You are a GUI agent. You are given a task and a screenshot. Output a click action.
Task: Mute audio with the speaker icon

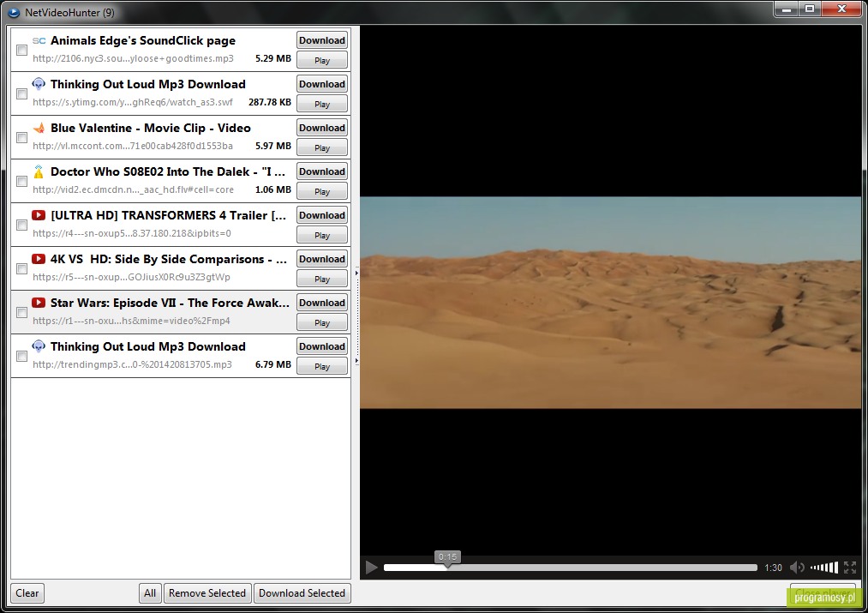(797, 568)
